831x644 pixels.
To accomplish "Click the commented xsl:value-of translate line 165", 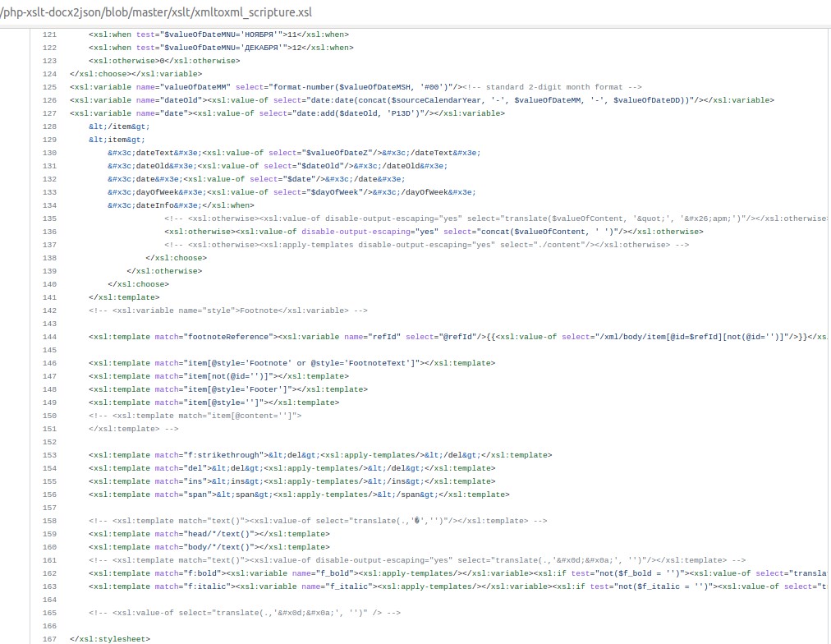I will pos(245,613).
